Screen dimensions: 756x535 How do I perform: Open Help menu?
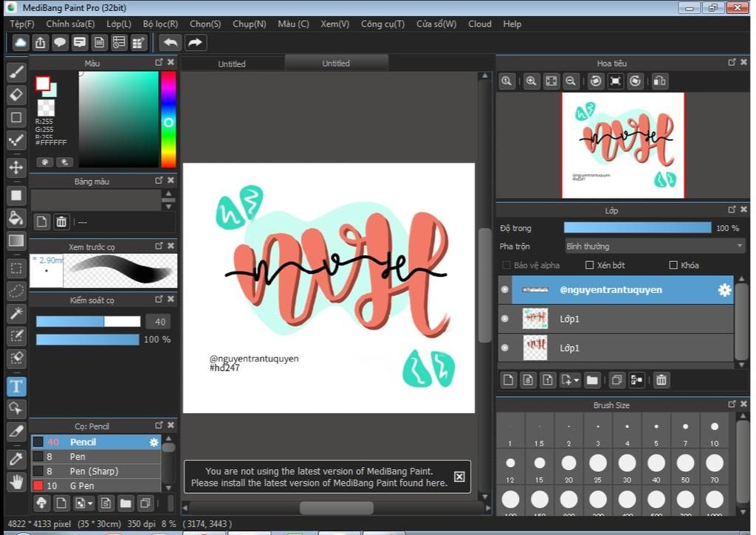[x=512, y=24]
